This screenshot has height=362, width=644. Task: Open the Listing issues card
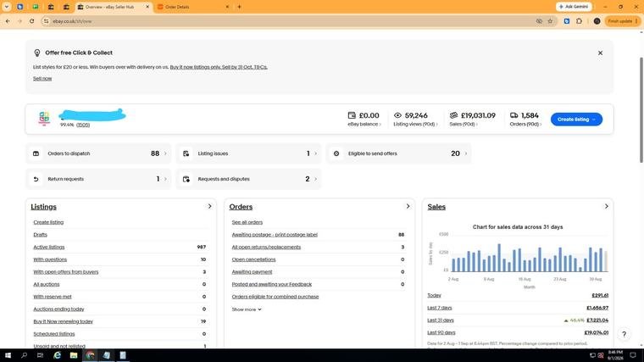[248, 153]
